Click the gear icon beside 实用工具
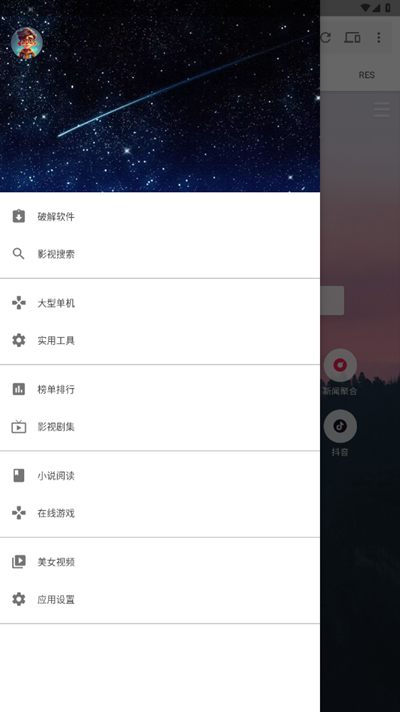 pyautogui.click(x=19, y=340)
